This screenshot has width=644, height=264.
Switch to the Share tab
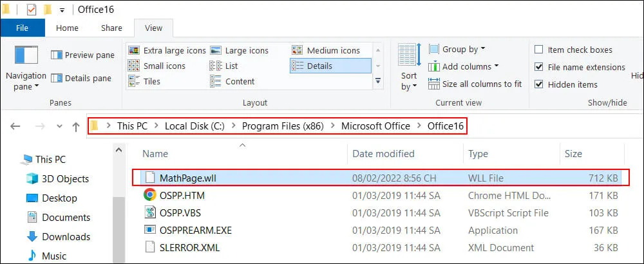tap(111, 28)
